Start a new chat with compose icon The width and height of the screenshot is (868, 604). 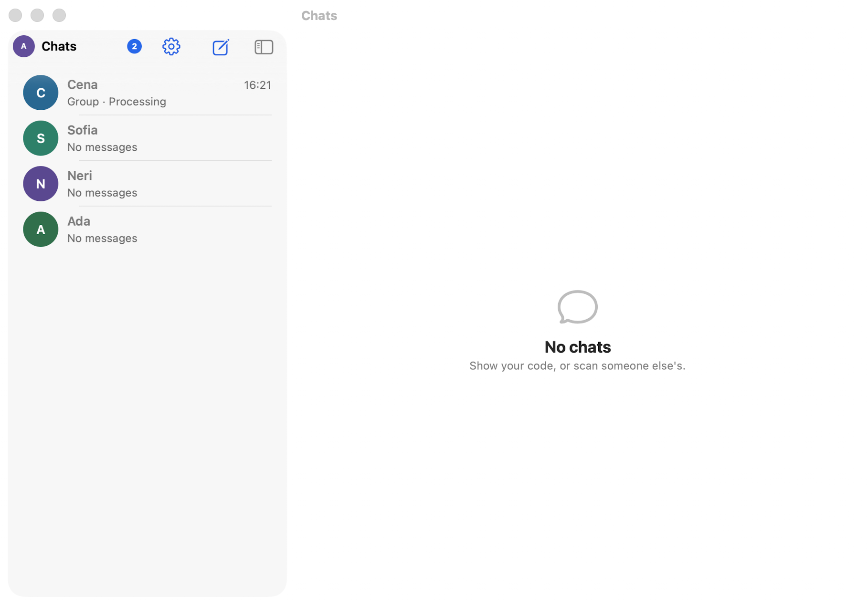[221, 47]
